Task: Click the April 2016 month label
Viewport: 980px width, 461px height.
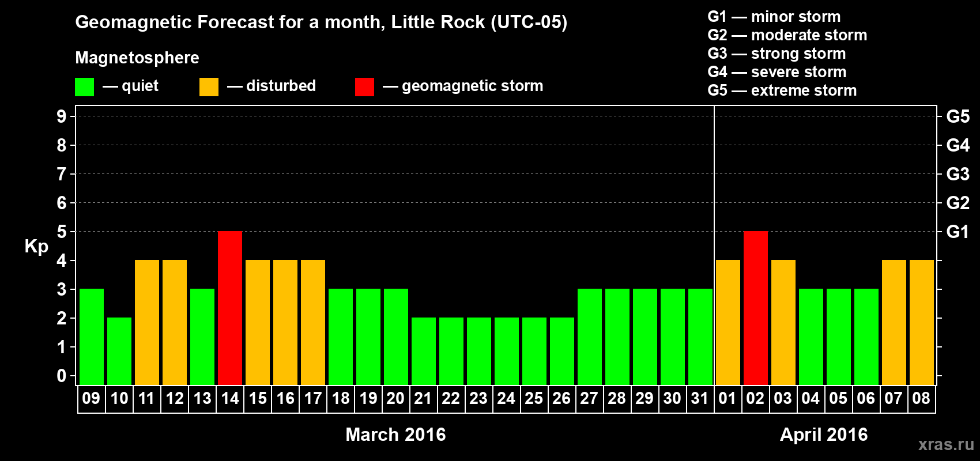Action: click(824, 434)
